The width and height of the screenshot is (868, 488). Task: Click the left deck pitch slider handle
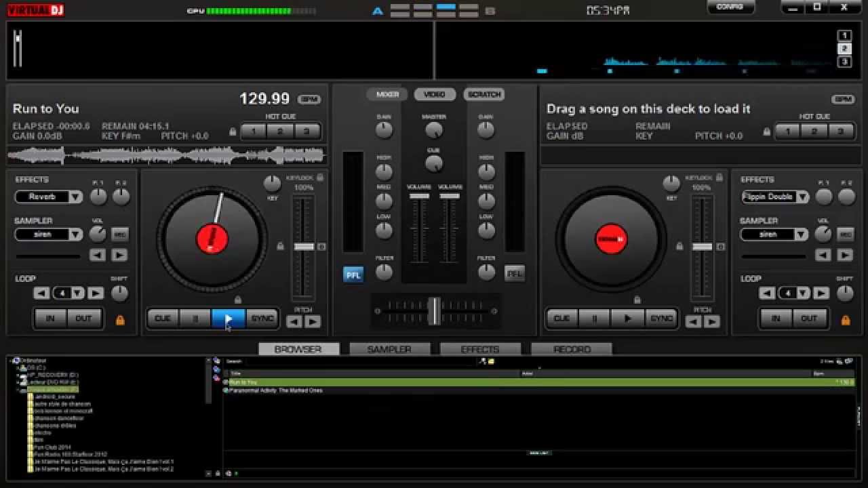pyautogui.click(x=303, y=247)
